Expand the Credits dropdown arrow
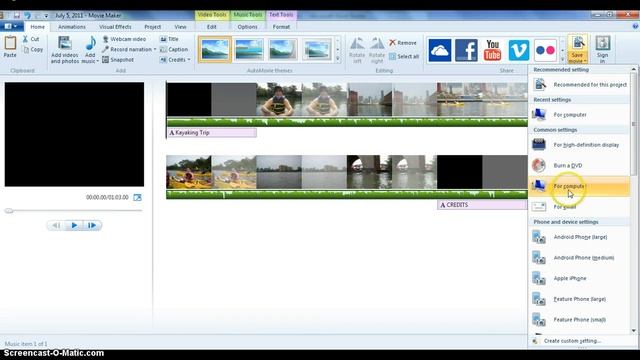Viewport: 640px width, 360px height. 189,60
